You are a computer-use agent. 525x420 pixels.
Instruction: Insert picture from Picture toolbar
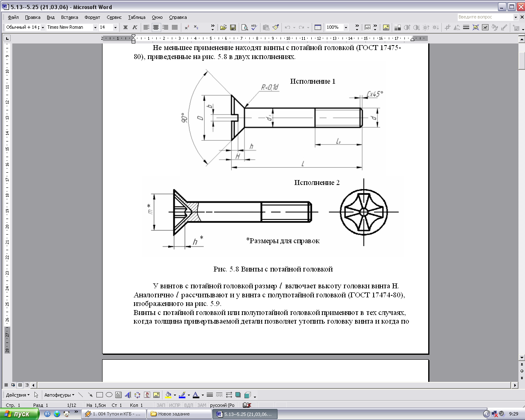point(386,27)
